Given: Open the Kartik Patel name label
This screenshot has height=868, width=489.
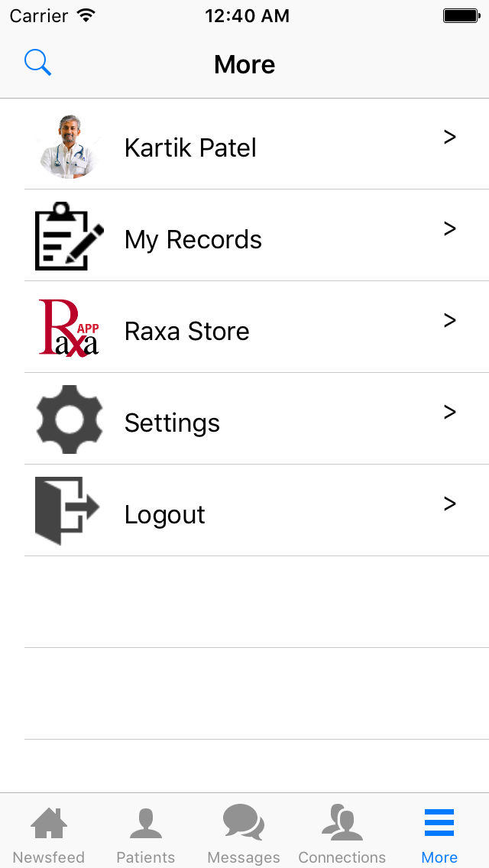Looking at the screenshot, I should (190, 147).
